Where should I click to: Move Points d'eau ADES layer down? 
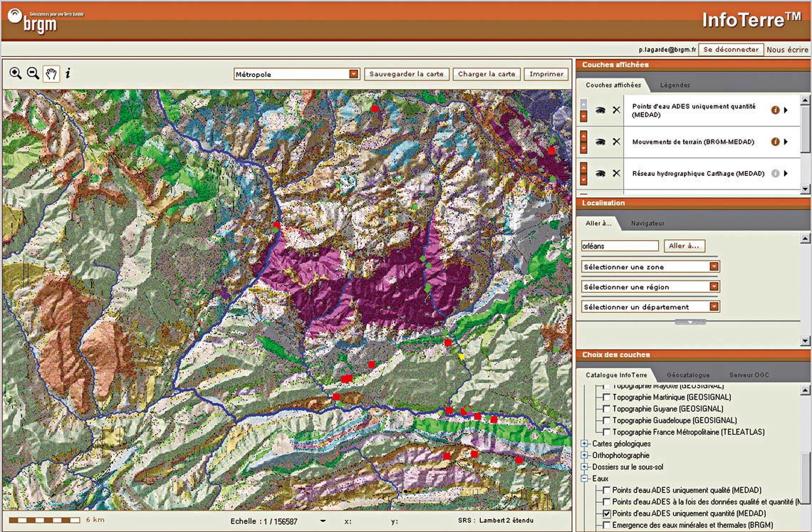point(583,116)
